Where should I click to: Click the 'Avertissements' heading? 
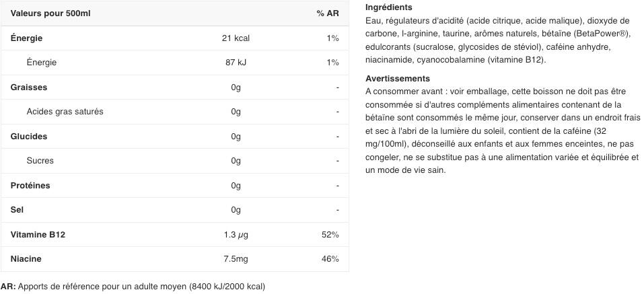pyautogui.click(x=398, y=79)
